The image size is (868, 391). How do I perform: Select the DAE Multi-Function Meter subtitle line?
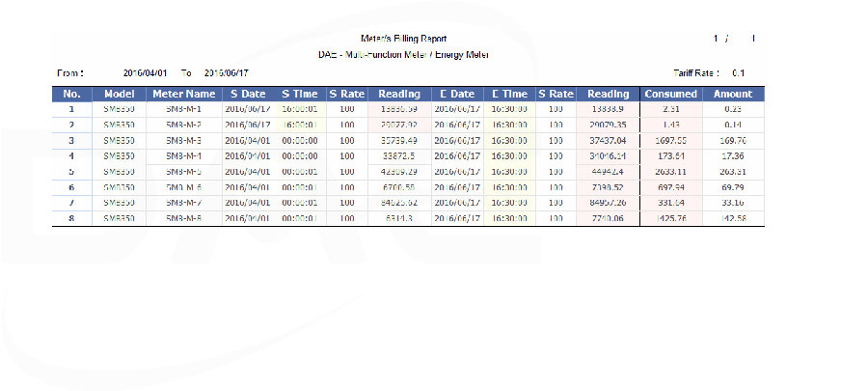pos(403,55)
